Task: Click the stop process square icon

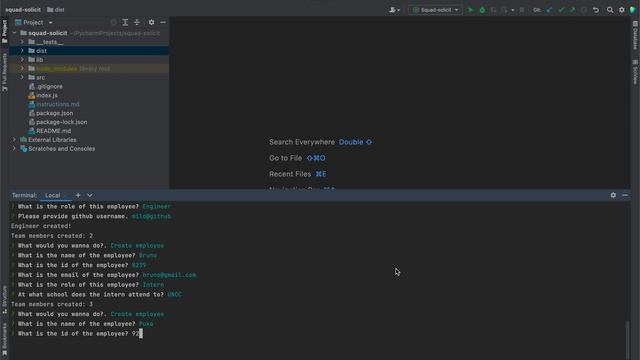Action: (522, 10)
